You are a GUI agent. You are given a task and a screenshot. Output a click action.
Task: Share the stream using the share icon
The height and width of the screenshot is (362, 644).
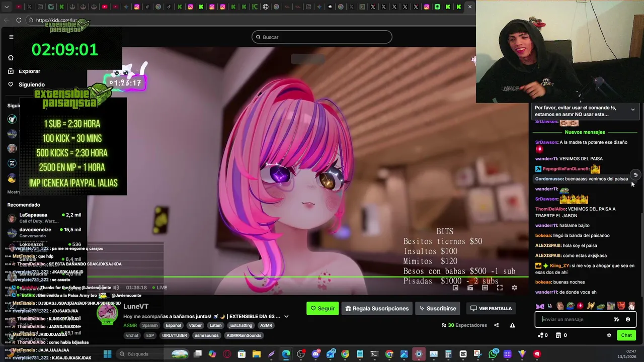(496, 325)
